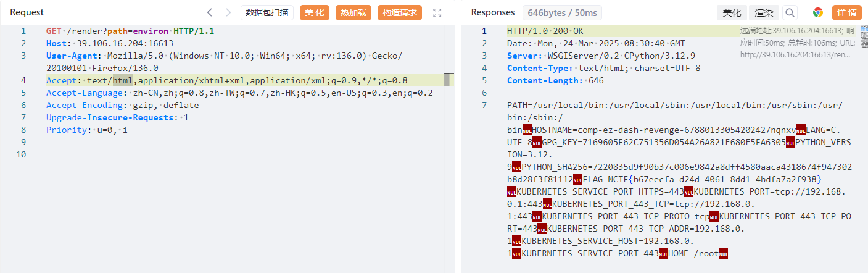This screenshot has width=868, height=273.
Task: Click the Responses panel title
Action: coord(493,12)
